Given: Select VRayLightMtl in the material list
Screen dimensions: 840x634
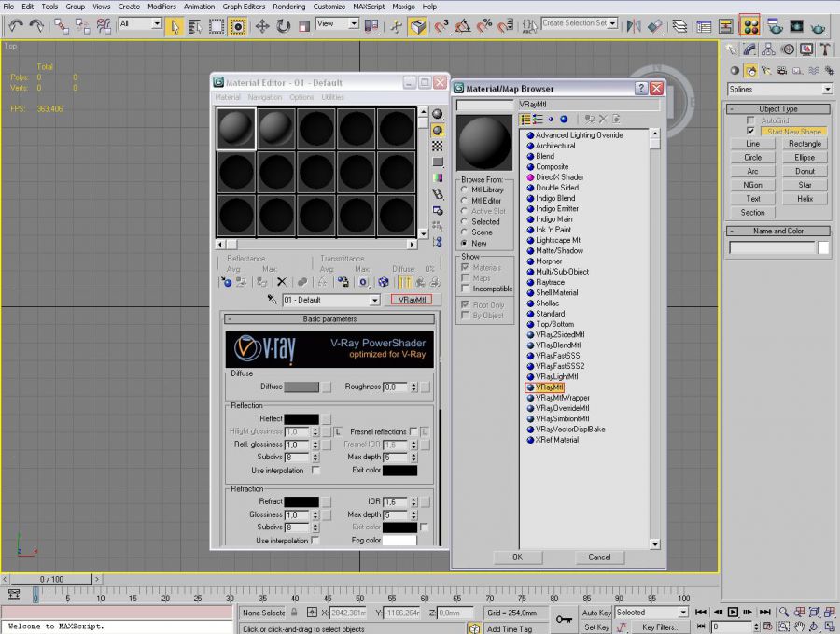Looking at the screenshot, I should point(556,376).
